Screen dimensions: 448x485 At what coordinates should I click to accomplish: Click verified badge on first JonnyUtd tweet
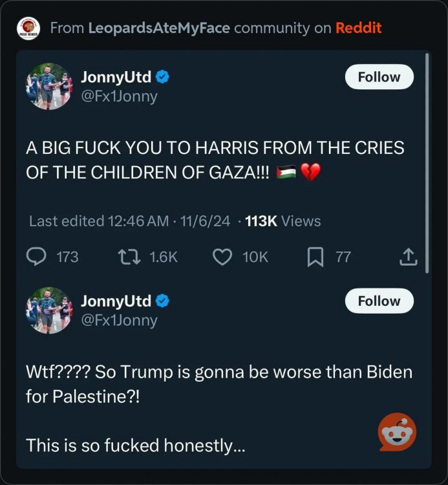coord(164,77)
